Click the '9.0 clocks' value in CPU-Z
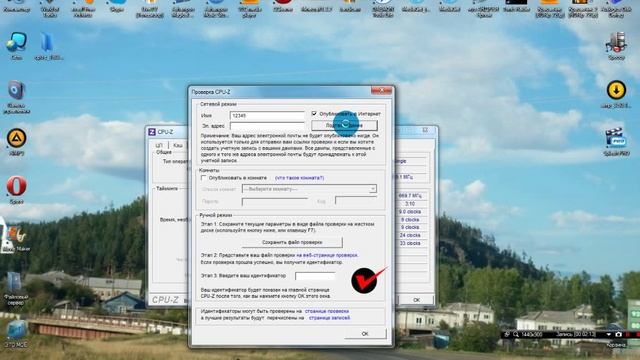This screenshot has height=360, width=640. [410, 212]
